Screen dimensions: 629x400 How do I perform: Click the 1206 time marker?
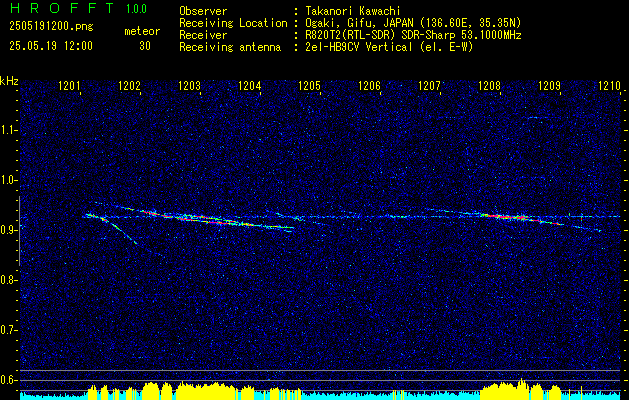point(369,85)
